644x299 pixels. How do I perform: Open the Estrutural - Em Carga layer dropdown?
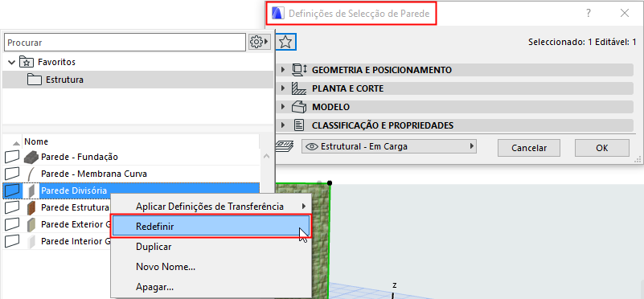click(388, 146)
